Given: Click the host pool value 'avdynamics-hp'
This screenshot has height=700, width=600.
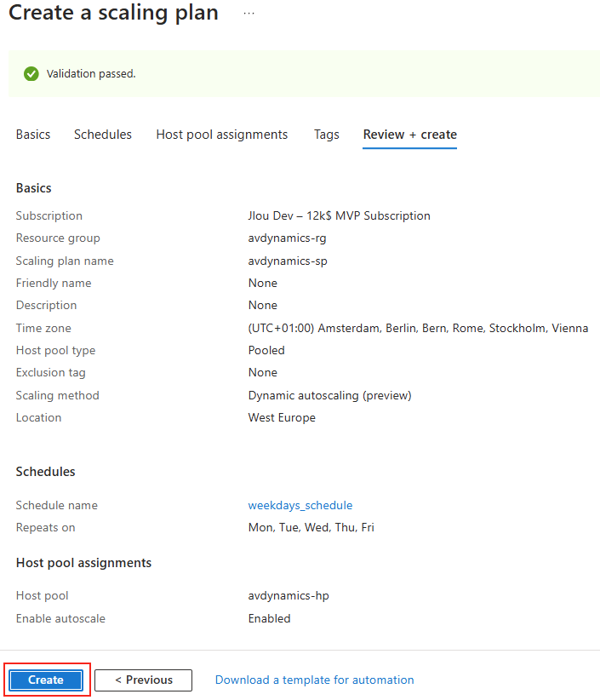Looking at the screenshot, I should tap(289, 596).
